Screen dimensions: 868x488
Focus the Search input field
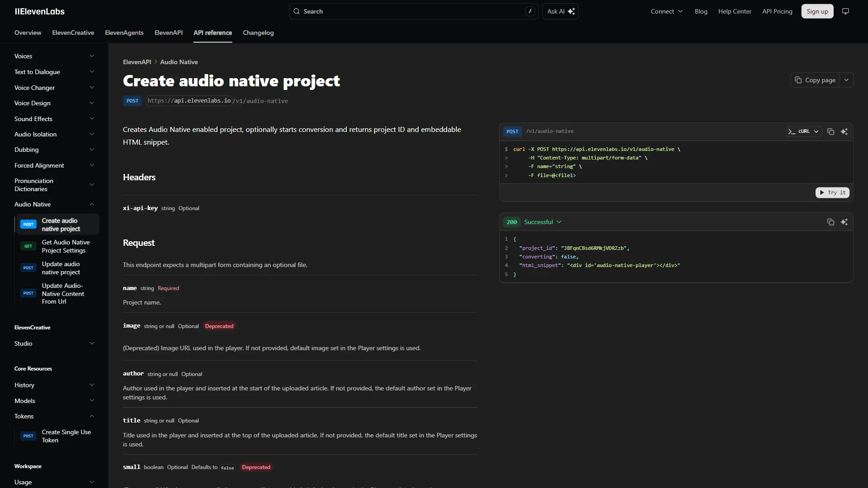(x=414, y=11)
